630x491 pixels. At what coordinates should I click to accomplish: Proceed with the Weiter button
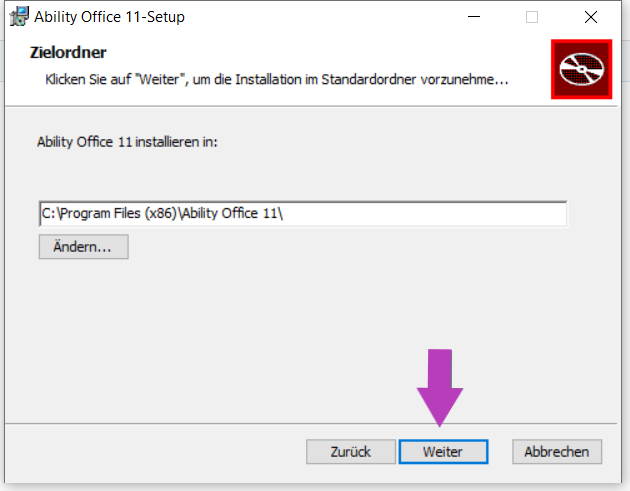point(443,452)
